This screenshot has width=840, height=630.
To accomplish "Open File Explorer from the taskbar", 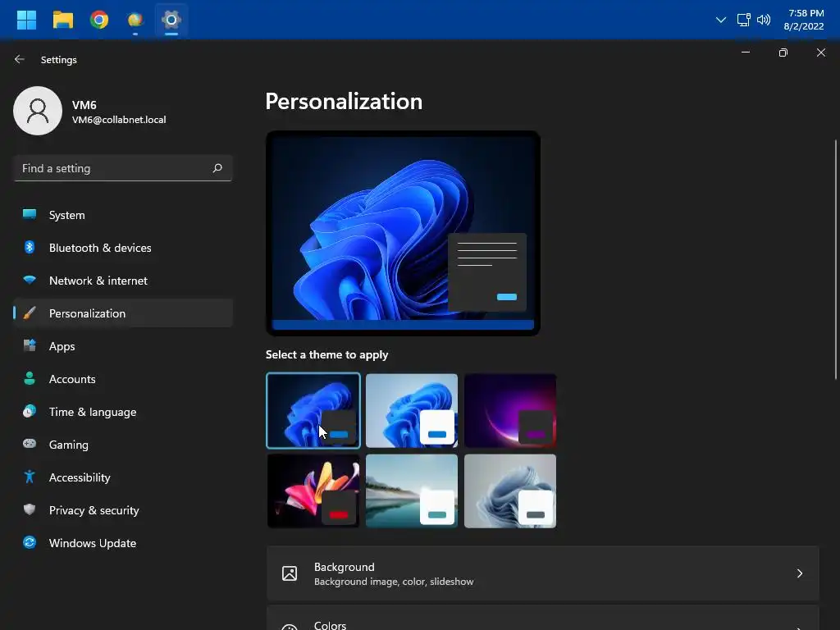I will (62, 21).
